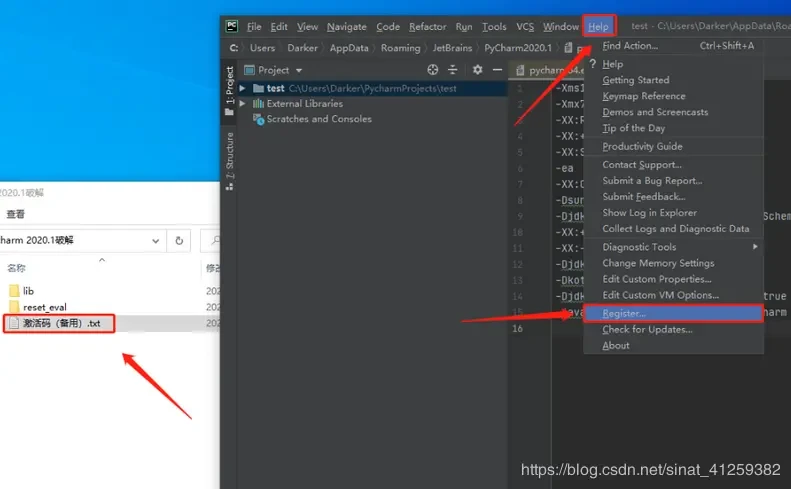The width and height of the screenshot is (791, 489).
Task: Hide the Project panel with minus icon
Action: [x=497, y=70]
